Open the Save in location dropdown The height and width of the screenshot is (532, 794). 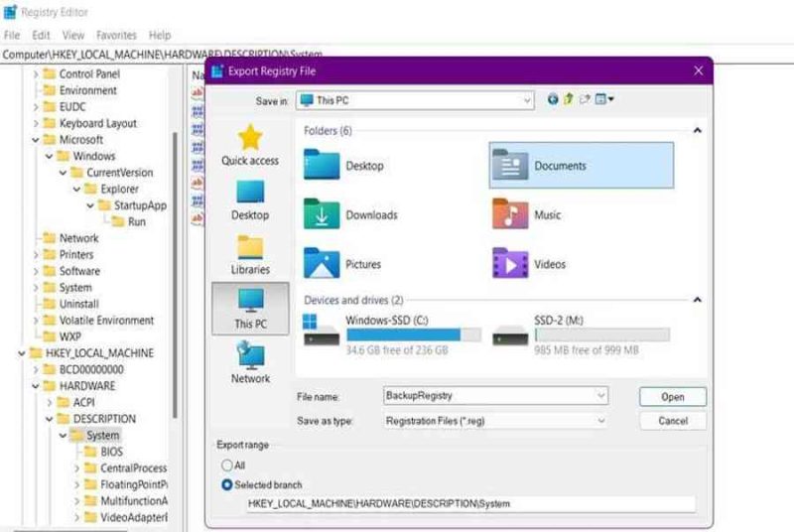click(x=415, y=100)
